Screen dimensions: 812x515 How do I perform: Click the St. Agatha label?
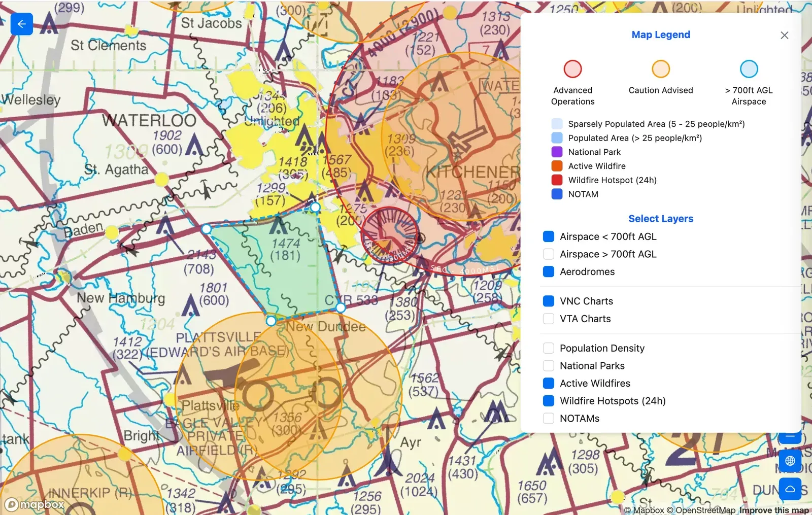(x=116, y=169)
